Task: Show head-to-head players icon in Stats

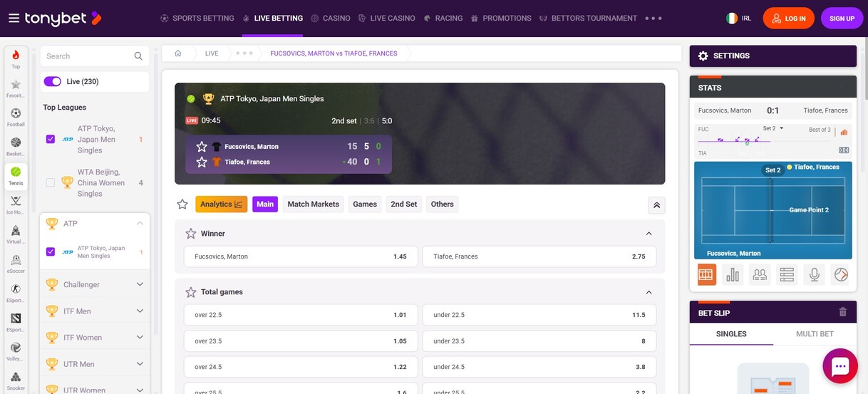Action: click(760, 274)
